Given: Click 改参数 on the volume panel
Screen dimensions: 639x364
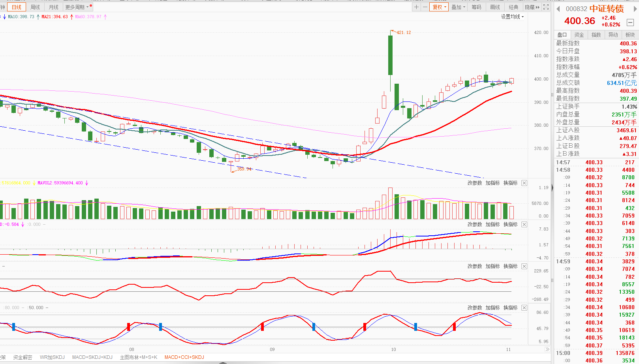Looking at the screenshot, I should click(475, 183).
